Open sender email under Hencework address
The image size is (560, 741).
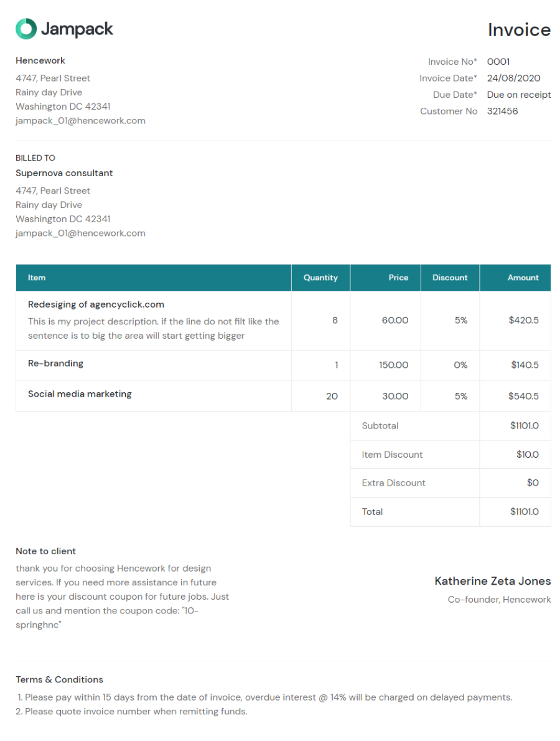80,121
